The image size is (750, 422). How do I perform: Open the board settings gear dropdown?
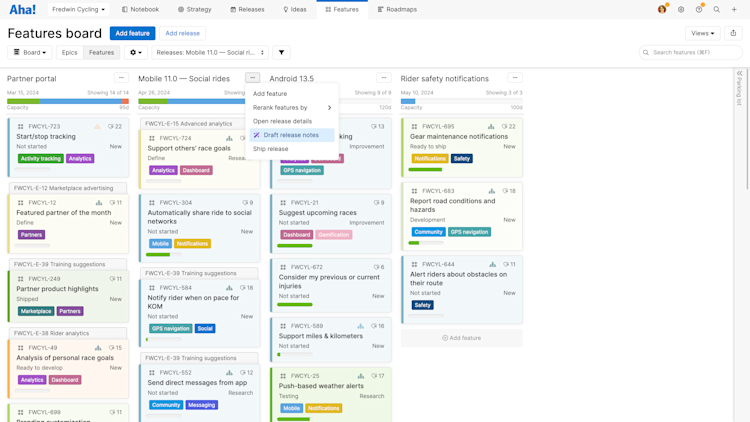[x=136, y=53]
